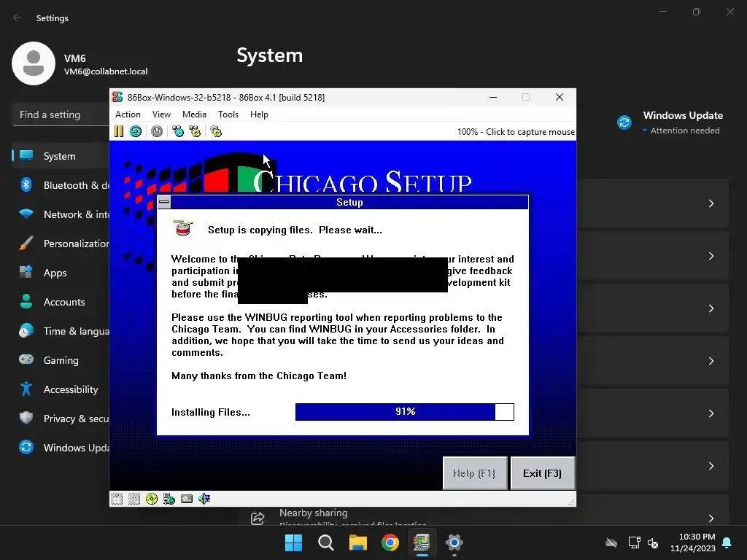
Task: Click the network display icon in system tray
Action: [634, 542]
